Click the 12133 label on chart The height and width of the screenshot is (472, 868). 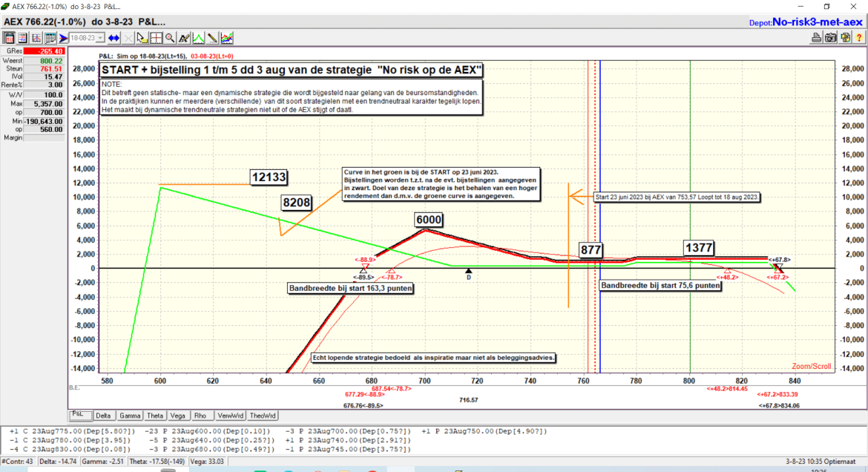point(269,177)
